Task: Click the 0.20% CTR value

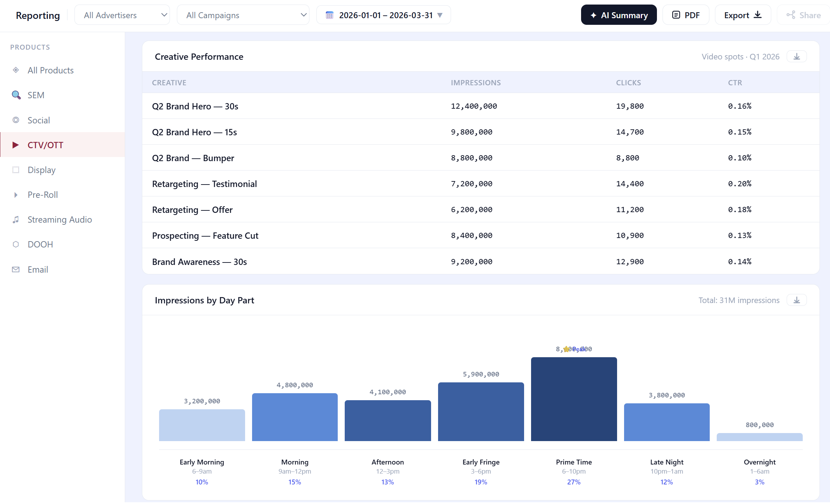Action: (x=739, y=183)
